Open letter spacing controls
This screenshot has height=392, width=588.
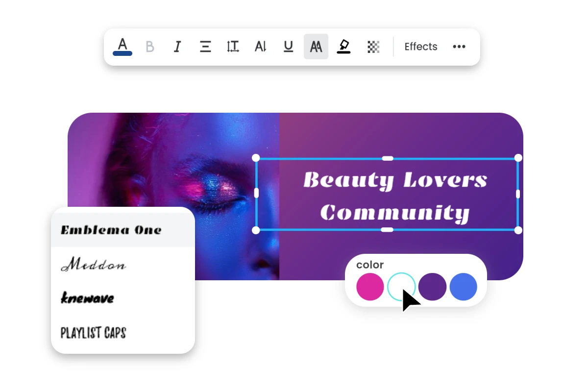260,47
